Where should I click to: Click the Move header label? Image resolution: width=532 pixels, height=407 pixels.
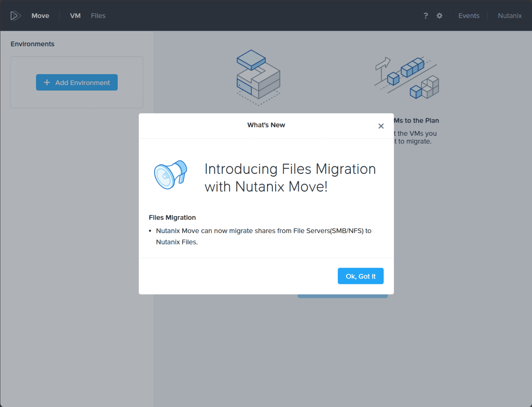pos(40,16)
